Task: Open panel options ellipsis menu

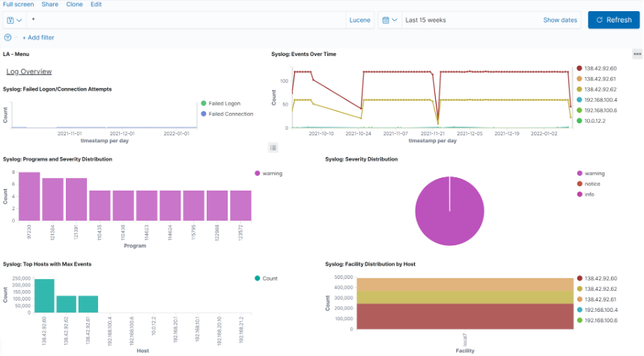Action: click(x=637, y=54)
